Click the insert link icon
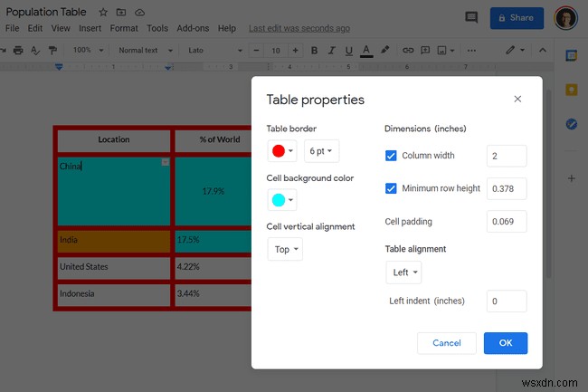Screen dimensions: 588x392 (x=408, y=50)
